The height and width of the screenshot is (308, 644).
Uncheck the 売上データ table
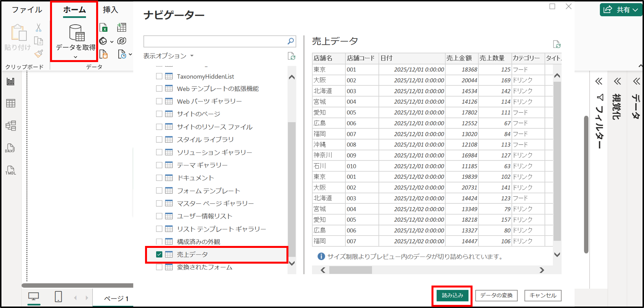(x=160, y=255)
